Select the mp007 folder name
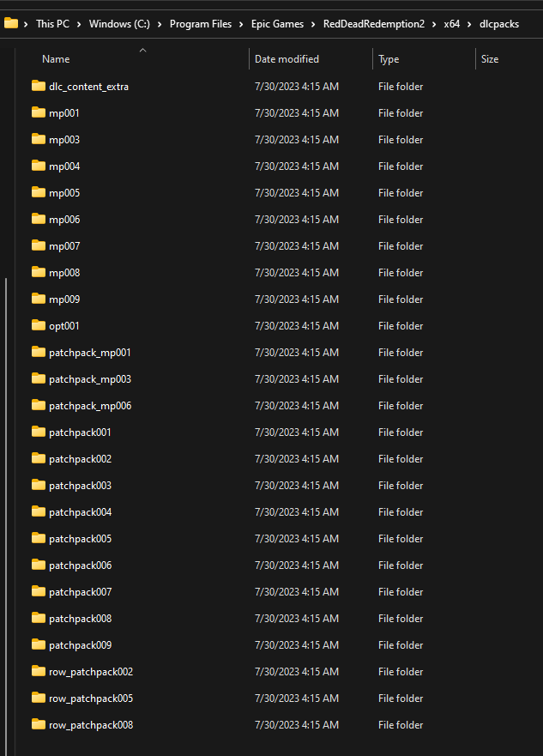Image resolution: width=543 pixels, height=756 pixels. pos(64,246)
